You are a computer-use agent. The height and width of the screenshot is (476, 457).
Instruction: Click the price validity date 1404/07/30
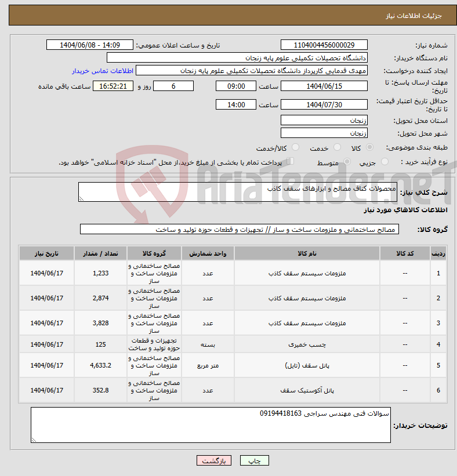coord(324,104)
